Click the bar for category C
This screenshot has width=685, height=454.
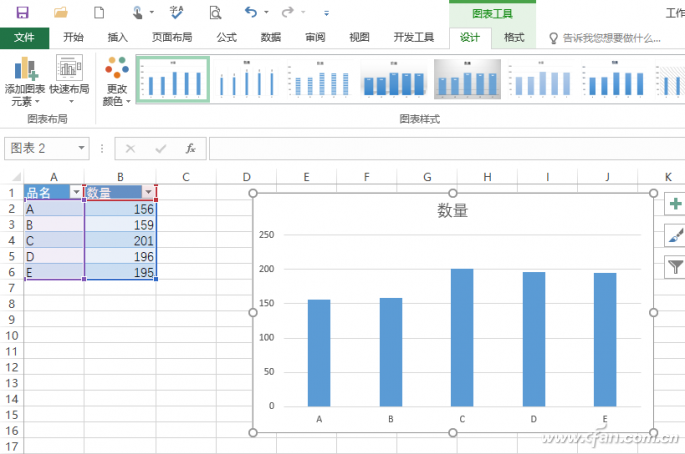point(462,337)
